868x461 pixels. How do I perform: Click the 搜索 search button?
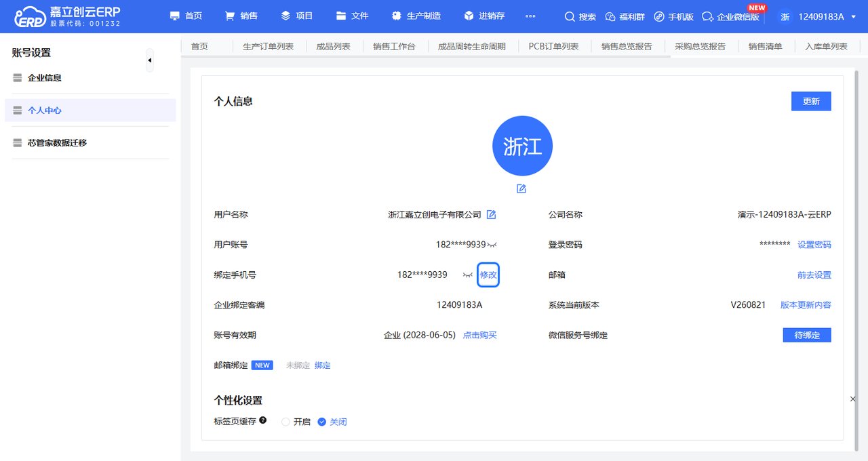[x=580, y=16]
